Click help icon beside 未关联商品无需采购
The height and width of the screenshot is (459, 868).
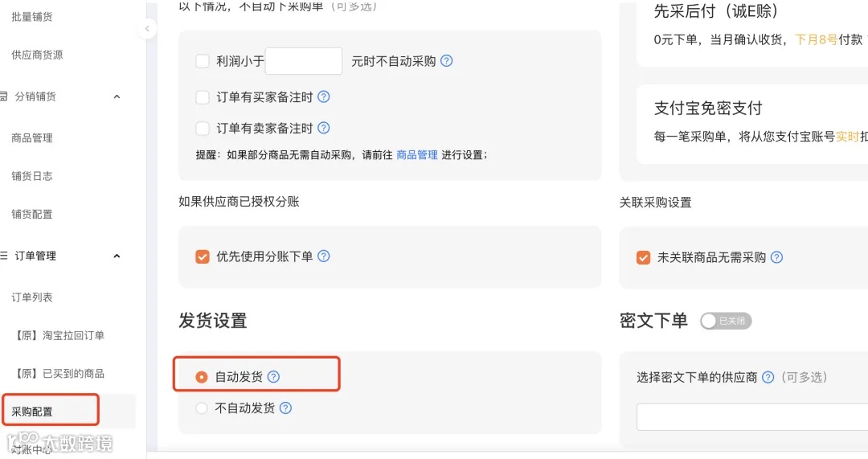[x=776, y=257]
